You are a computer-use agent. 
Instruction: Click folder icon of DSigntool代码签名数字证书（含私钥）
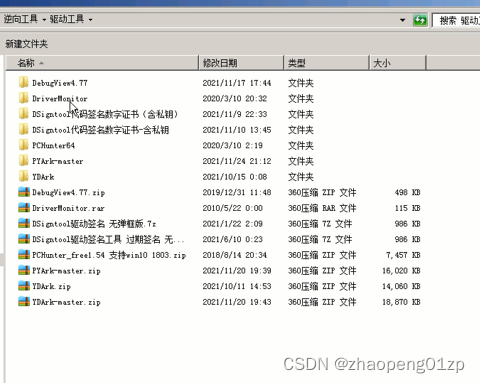(23, 114)
